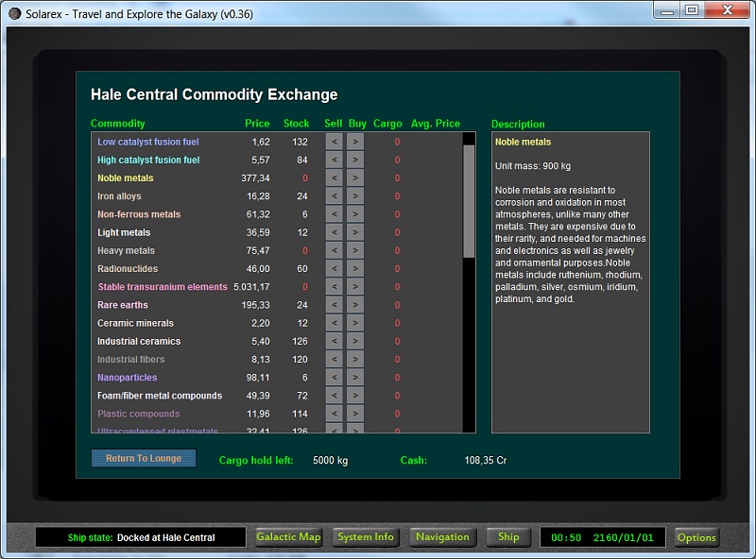The height and width of the screenshot is (559, 756).
Task: Open the Options menu
Action: coord(696,537)
